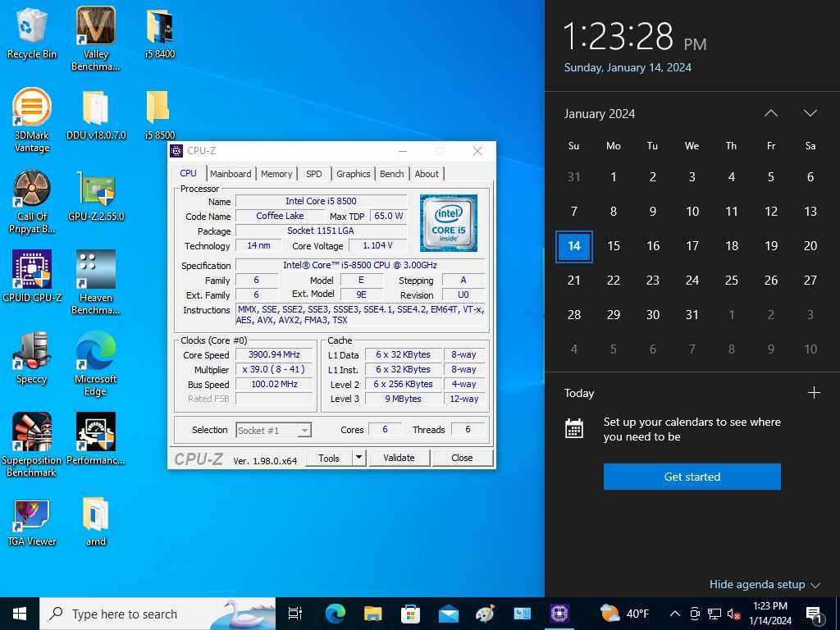Open File Explorer from the taskbar
This screenshot has height=630, width=840.
(373, 614)
